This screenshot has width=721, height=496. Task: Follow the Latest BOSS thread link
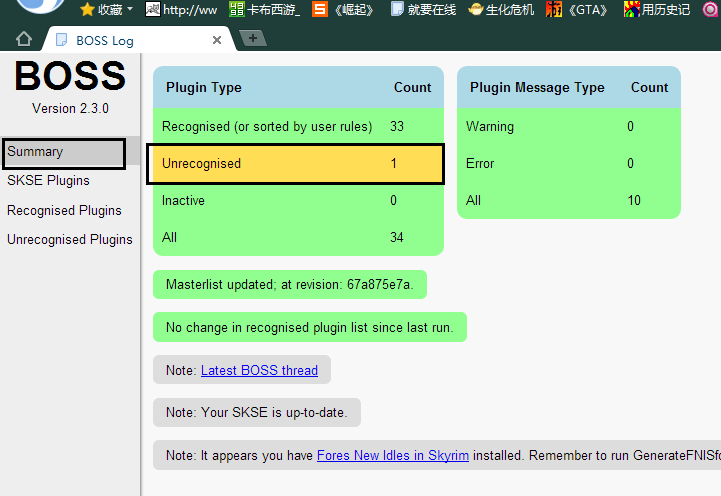tap(259, 370)
